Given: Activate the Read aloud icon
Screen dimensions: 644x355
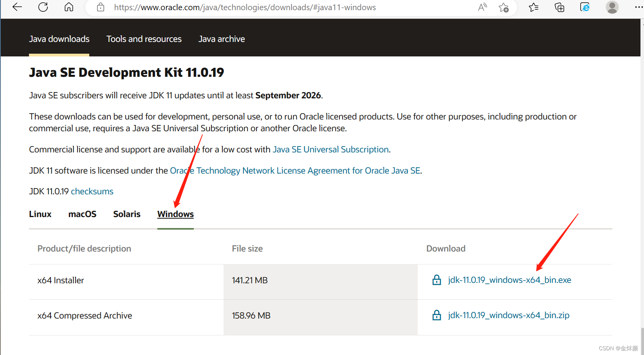Looking at the screenshot, I should [x=483, y=7].
